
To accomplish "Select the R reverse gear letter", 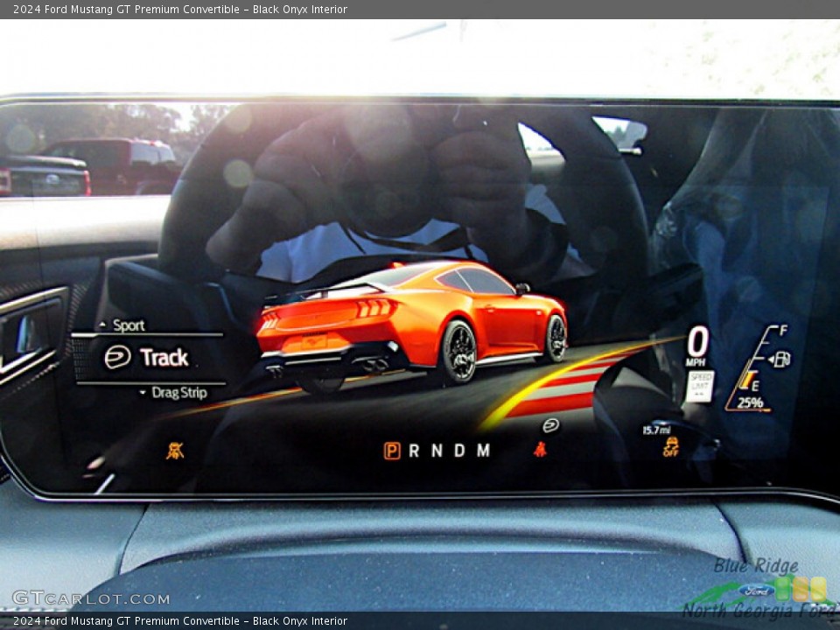I will coord(414,451).
